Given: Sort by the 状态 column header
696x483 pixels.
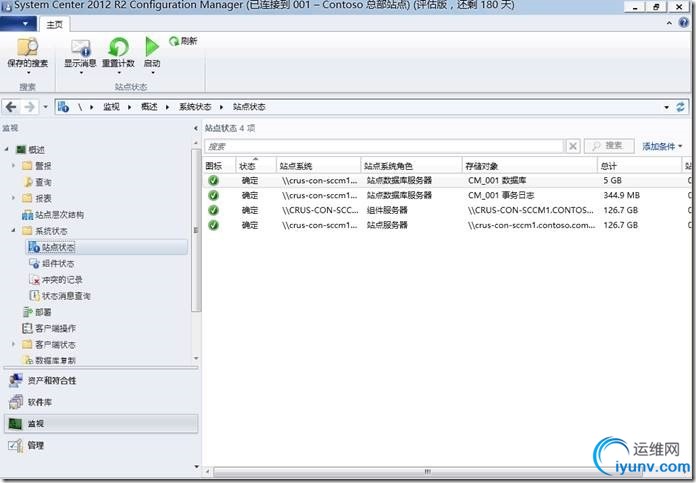Looking at the screenshot, I should (x=256, y=166).
